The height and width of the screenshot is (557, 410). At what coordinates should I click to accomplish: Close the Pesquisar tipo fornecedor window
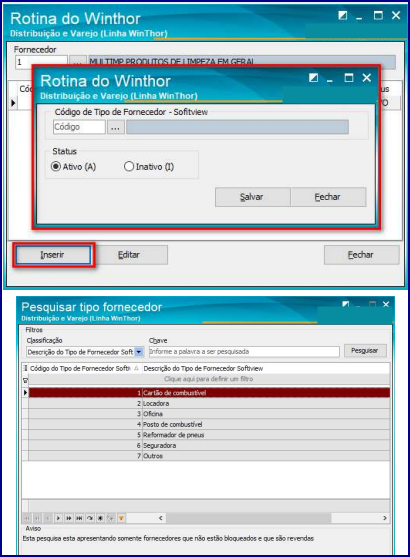point(386,304)
